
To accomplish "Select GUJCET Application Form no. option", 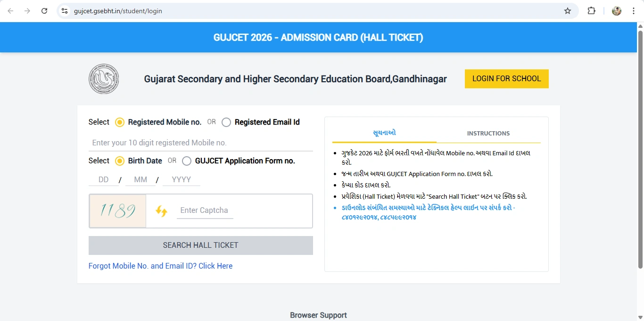I will 187,161.
